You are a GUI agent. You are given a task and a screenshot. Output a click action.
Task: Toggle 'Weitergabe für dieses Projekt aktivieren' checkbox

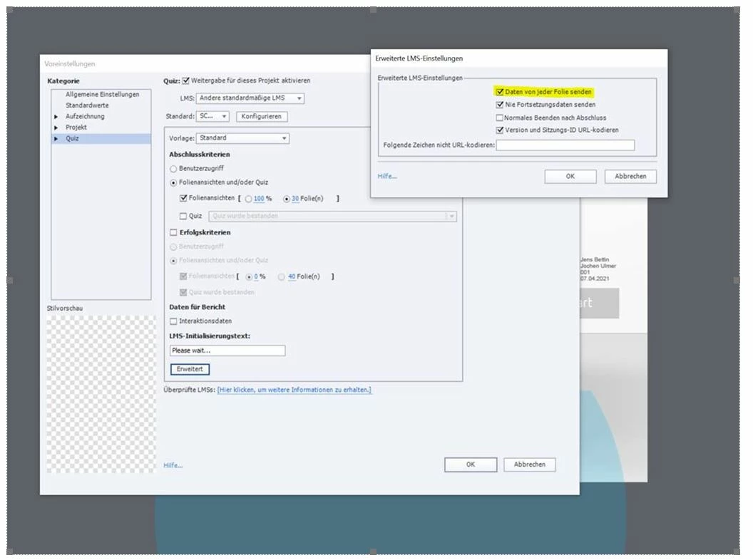pyautogui.click(x=186, y=81)
